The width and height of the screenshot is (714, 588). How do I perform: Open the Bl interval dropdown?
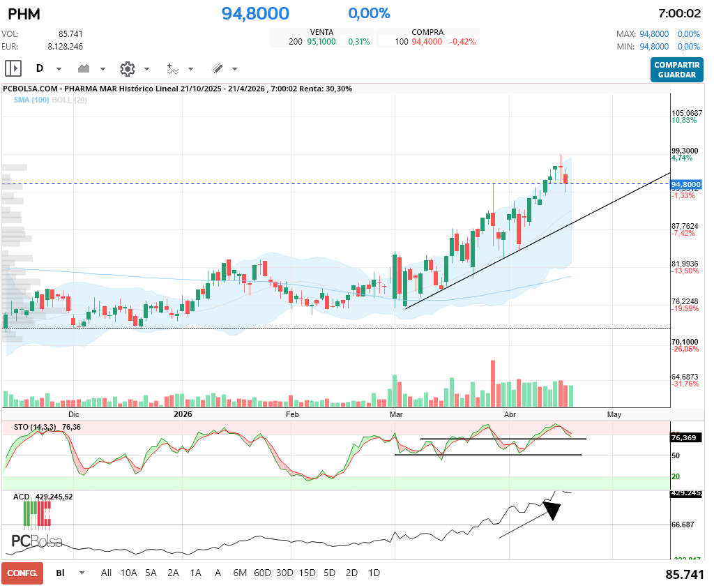pos(68,573)
